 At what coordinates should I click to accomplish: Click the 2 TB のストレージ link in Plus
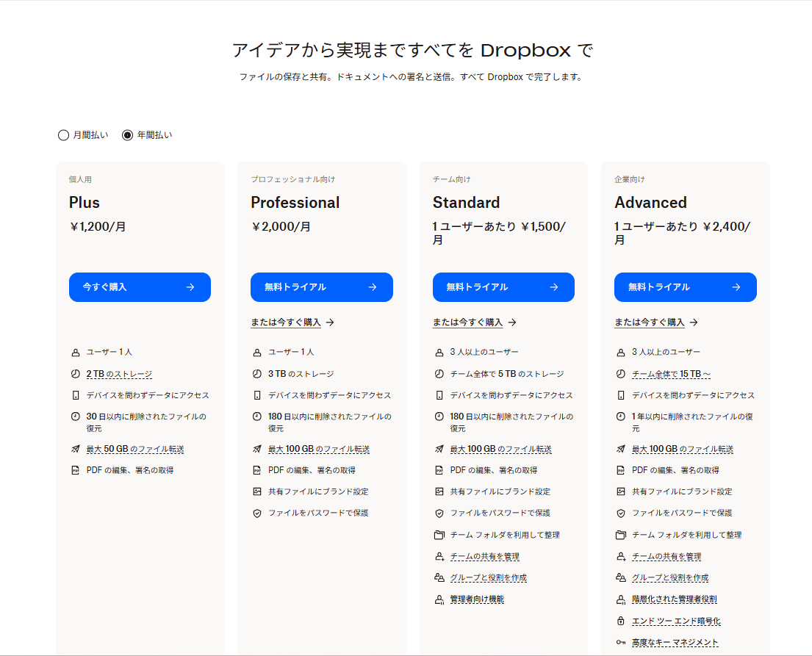(119, 374)
